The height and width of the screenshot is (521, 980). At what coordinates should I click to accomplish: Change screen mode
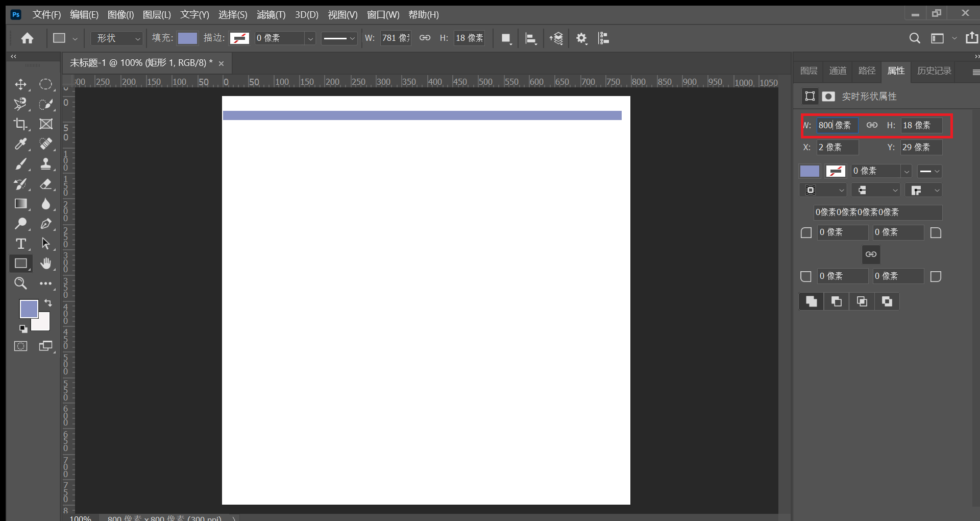tap(46, 346)
